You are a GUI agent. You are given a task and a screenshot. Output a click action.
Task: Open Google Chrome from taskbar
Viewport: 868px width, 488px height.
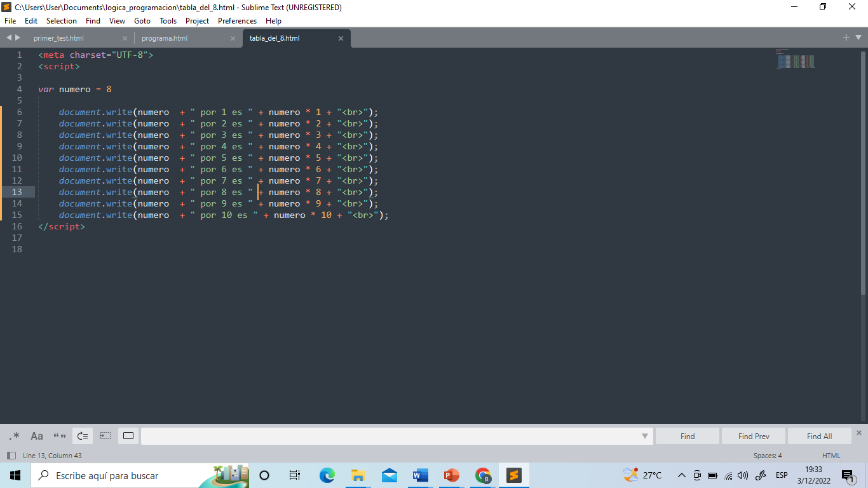(x=483, y=475)
